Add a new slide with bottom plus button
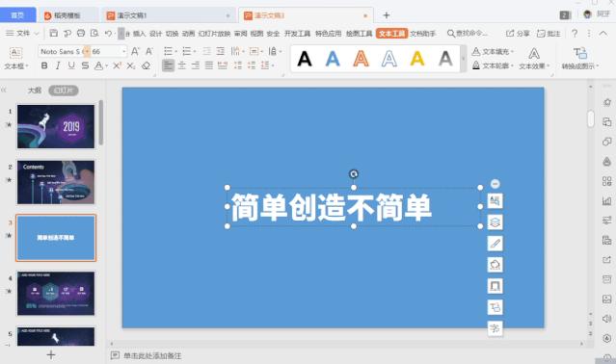The width and height of the screenshot is (616, 364). [51, 355]
